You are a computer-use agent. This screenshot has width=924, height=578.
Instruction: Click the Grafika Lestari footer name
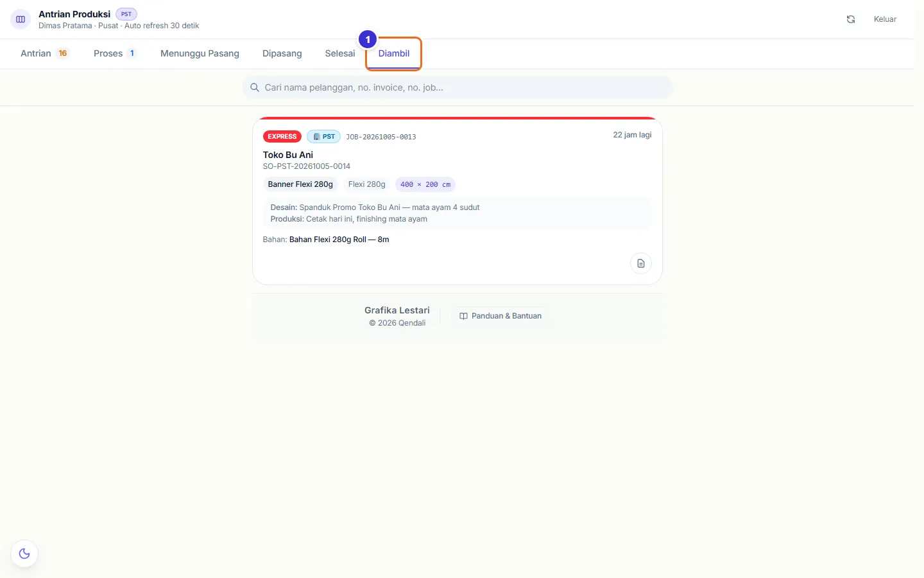[x=397, y=310]
